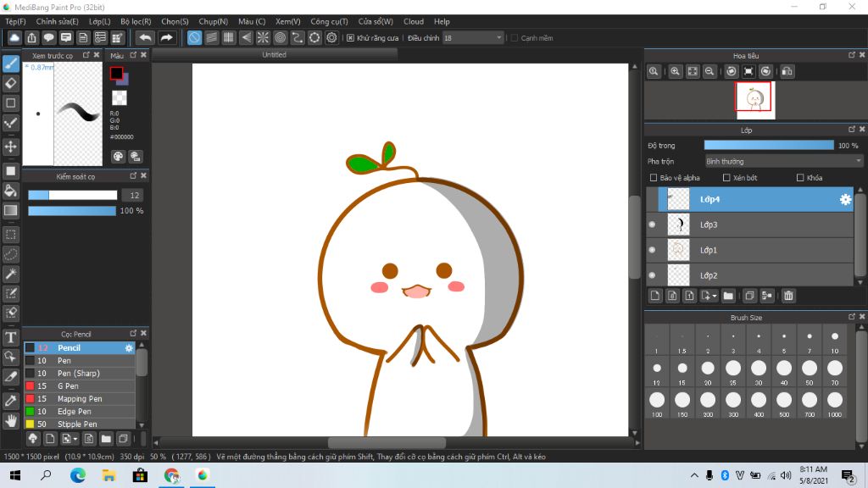Flip the view in navigator panel
Image resolution: width=868 pixels, height=488 pixels.
click(787, 71)
